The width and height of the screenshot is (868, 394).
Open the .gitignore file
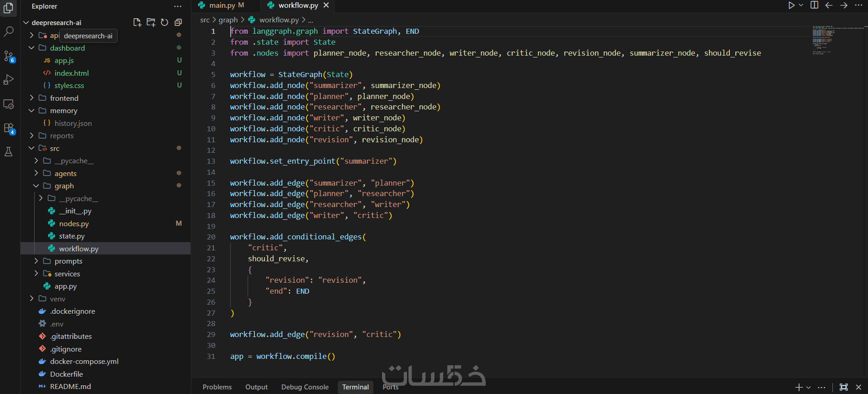[105, 349]
